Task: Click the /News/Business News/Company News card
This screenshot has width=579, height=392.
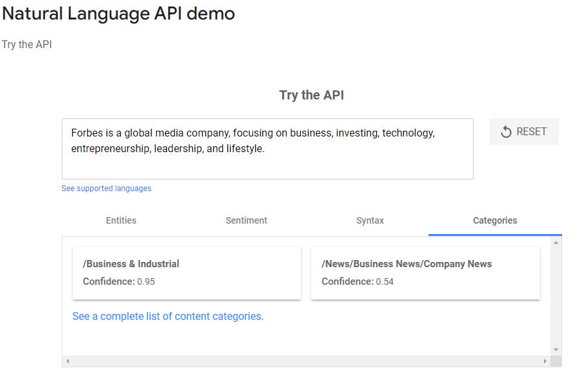Action: (x=425, y=273)
